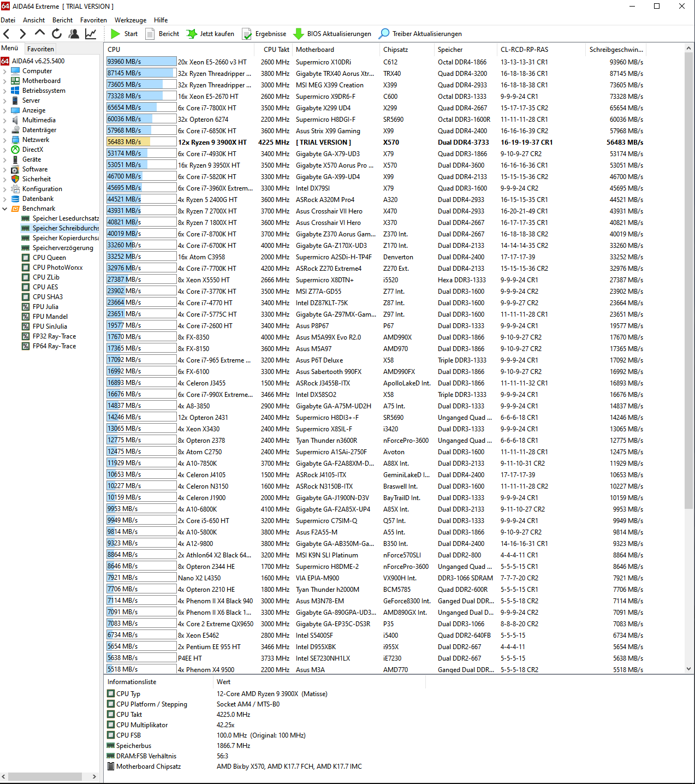Expand the Server node arrow
The image size is (695, 784).
[x=5, y=100]
